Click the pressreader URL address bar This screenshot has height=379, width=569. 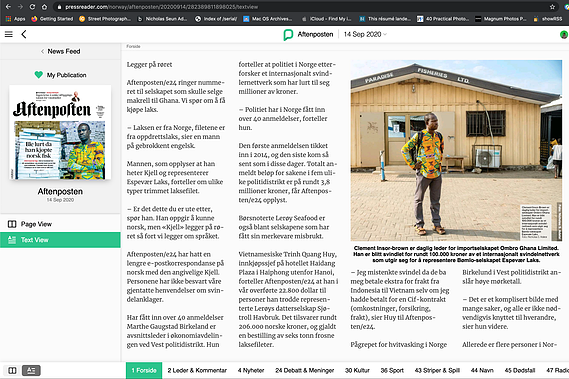(x=305, y=7)
